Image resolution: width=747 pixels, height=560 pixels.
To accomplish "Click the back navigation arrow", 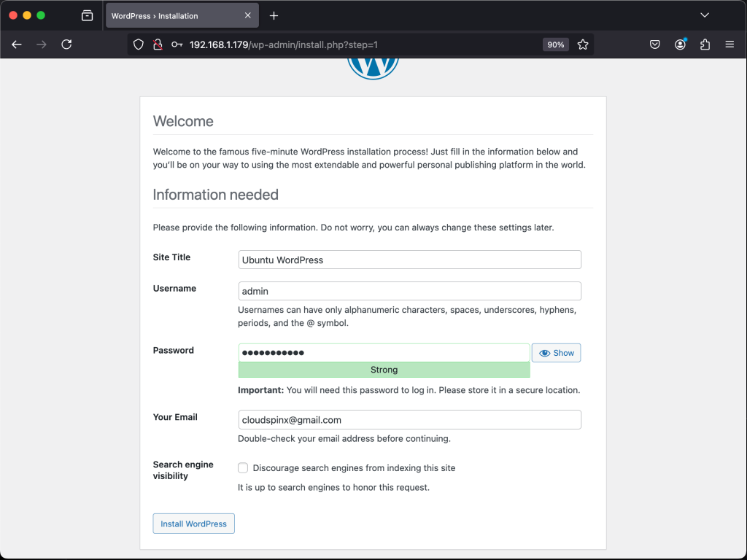I will pos(16,44).
